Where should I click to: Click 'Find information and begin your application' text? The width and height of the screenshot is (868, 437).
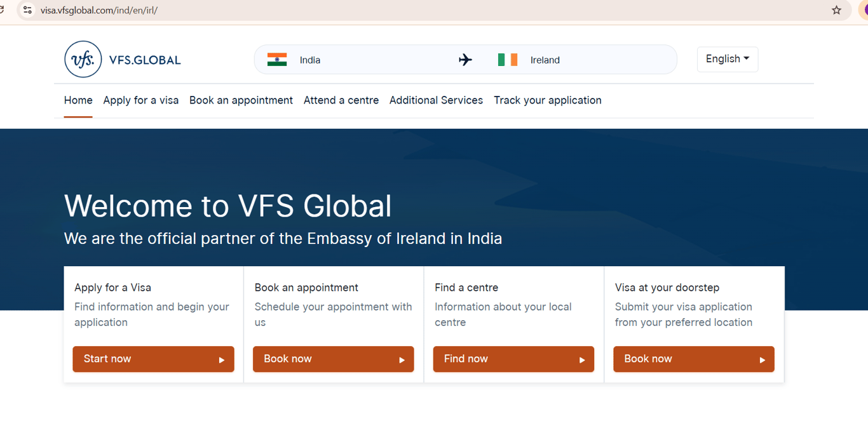pyautogui.click(x=152, y=314)
